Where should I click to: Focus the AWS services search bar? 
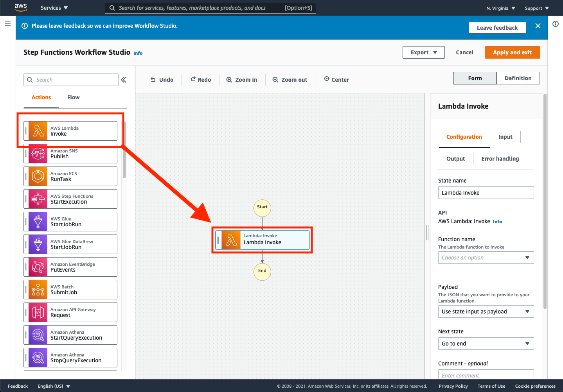[x=210, y=8]
